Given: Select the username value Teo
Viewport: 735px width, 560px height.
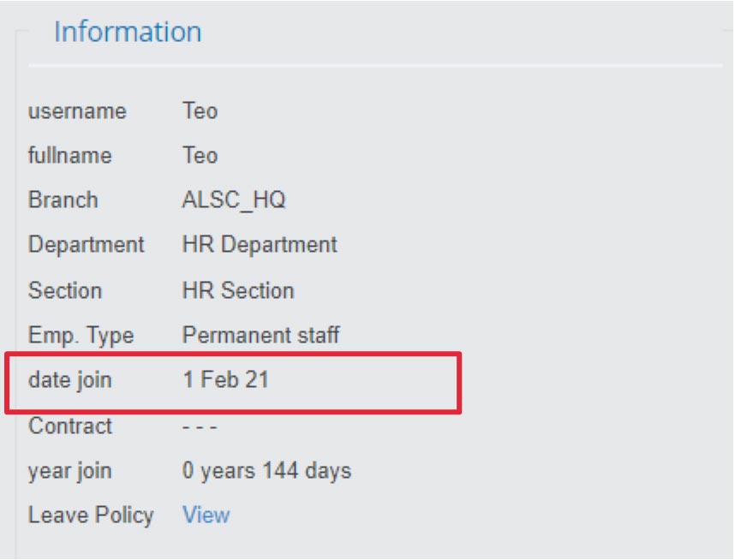Looking at the screenshot, I should [200, 111].
